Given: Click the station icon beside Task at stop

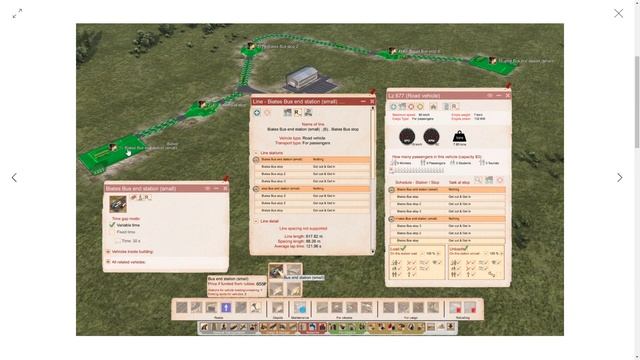Looking at the screenshot, I should [489, 180].
